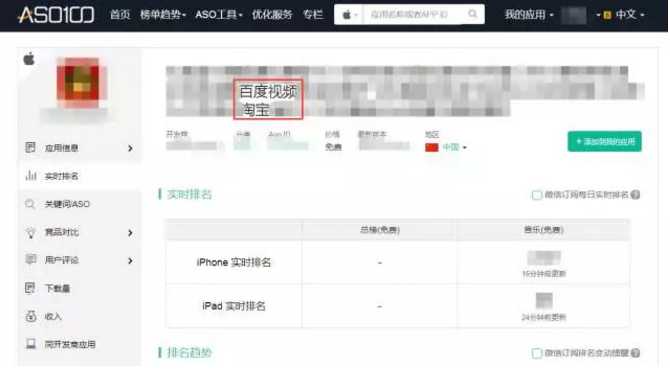This screenshot has height=374, width=670.
Task: Click the ASO100 logo
Action: point(56,15)
